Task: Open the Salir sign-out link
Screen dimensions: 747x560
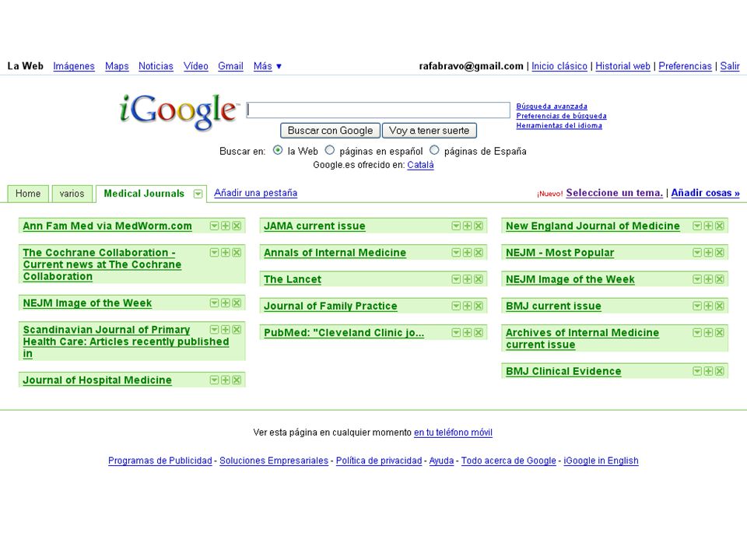Action: (730, 66)
